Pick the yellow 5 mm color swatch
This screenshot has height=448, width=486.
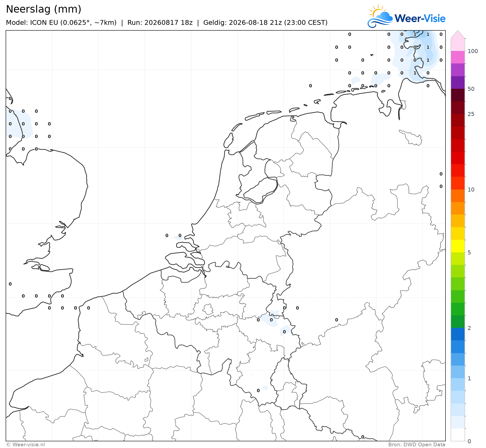tap(458, 246)
